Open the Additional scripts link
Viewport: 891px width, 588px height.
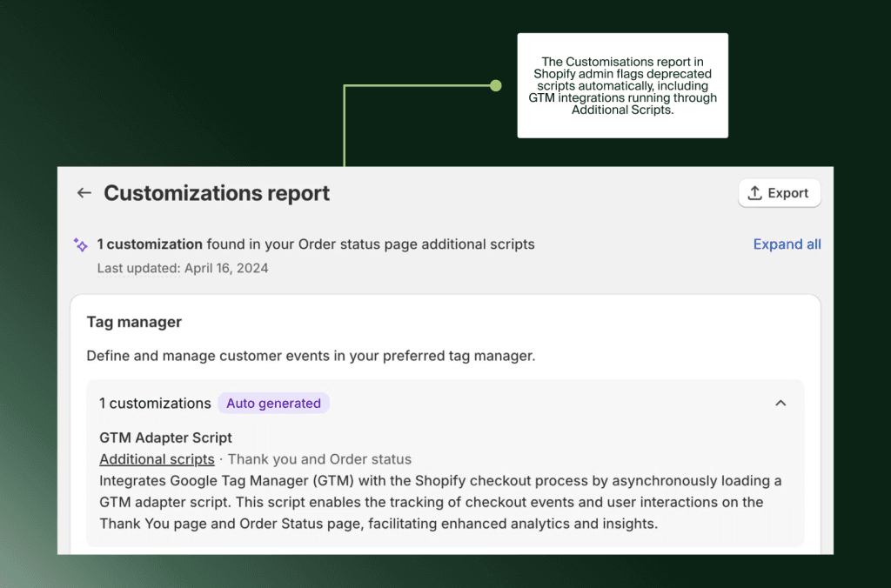tap(157, 459)
